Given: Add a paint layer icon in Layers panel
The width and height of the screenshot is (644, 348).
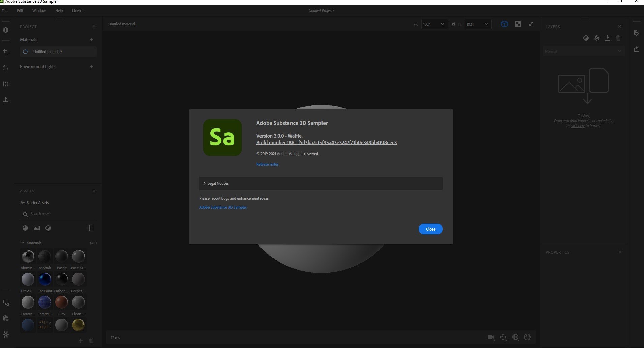Looking at the screenshot, I should coord(597,38).
